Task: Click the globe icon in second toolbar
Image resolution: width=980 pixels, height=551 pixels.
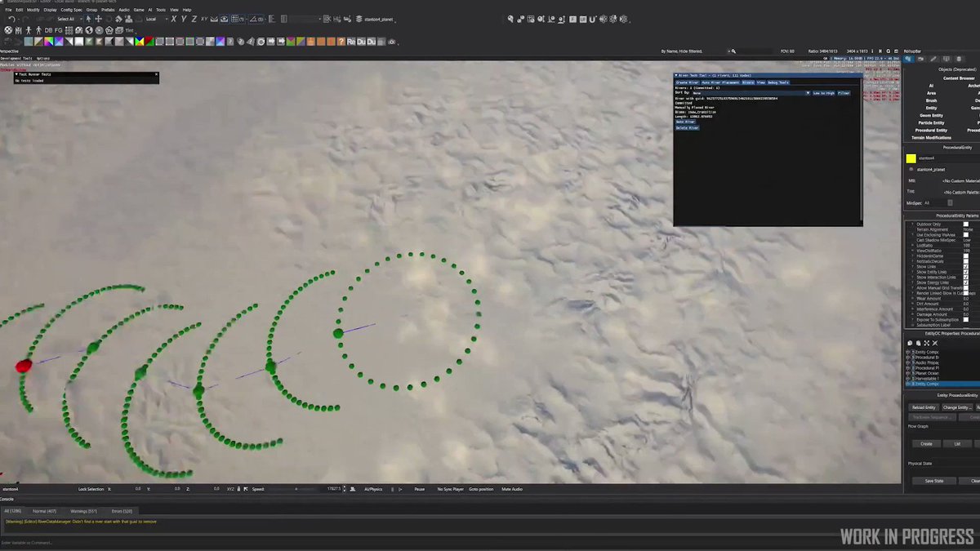Action: (x=89, y=30)
